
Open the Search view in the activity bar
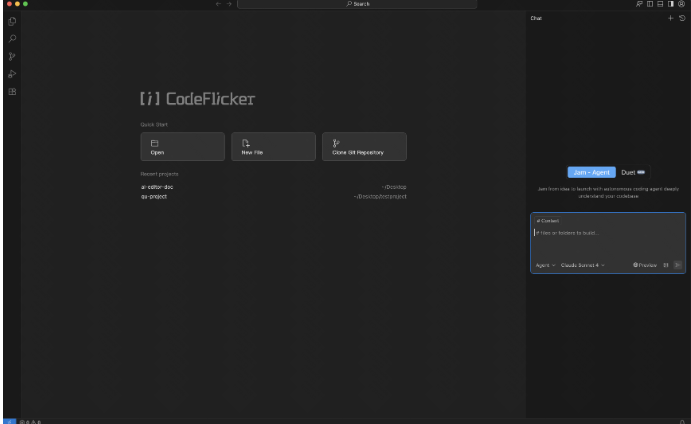click(12, 39)
